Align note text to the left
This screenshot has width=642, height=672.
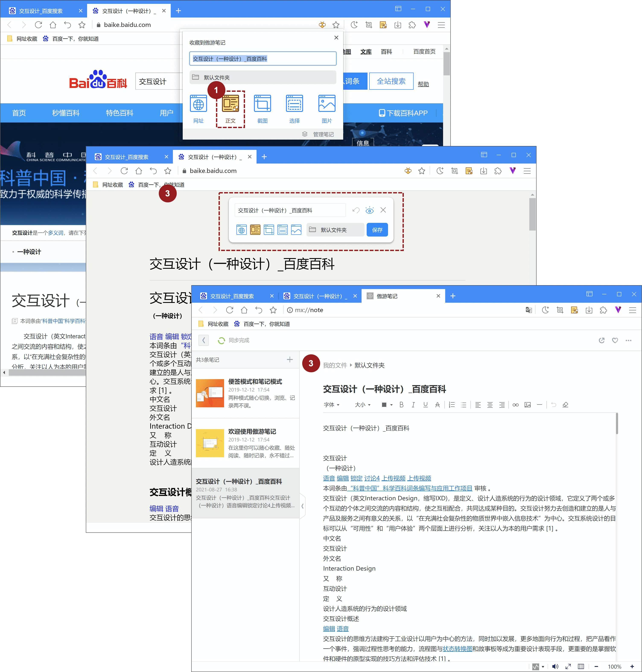478,405
